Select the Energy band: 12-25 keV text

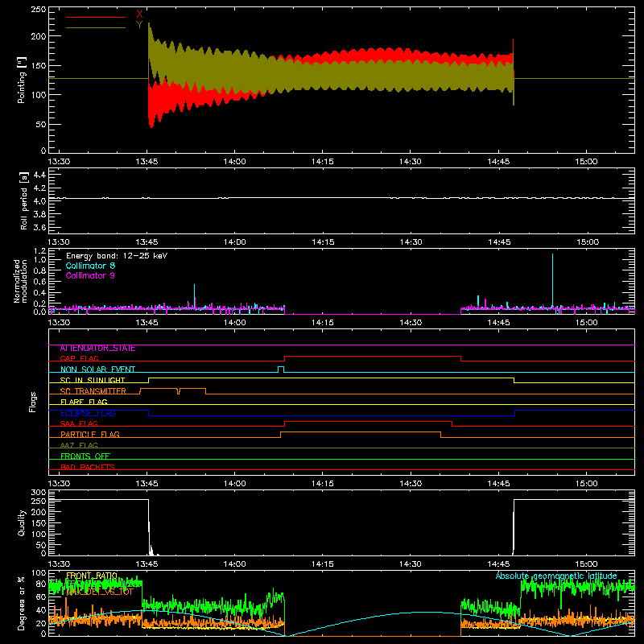point(117,256)
